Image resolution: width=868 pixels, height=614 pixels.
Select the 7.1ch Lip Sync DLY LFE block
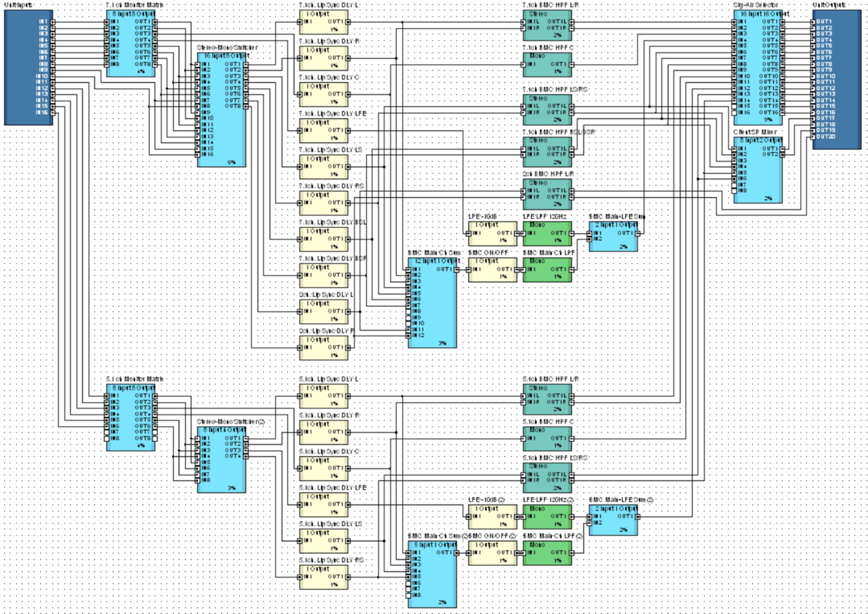pyautogui.click(x=324, y=131)
